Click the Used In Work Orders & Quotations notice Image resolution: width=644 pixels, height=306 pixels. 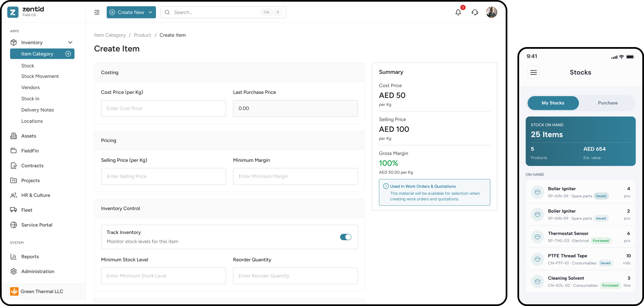tap(434, 193)
